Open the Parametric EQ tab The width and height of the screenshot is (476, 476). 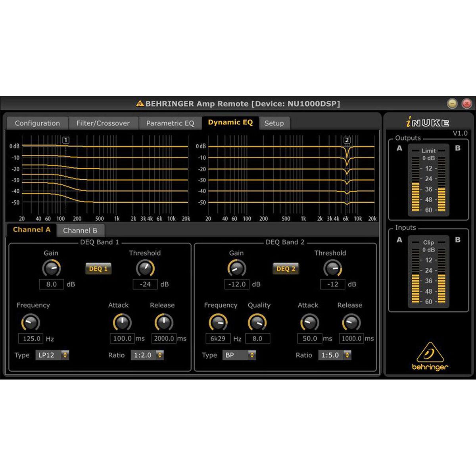pyautogui.click(x=170, y=123)
